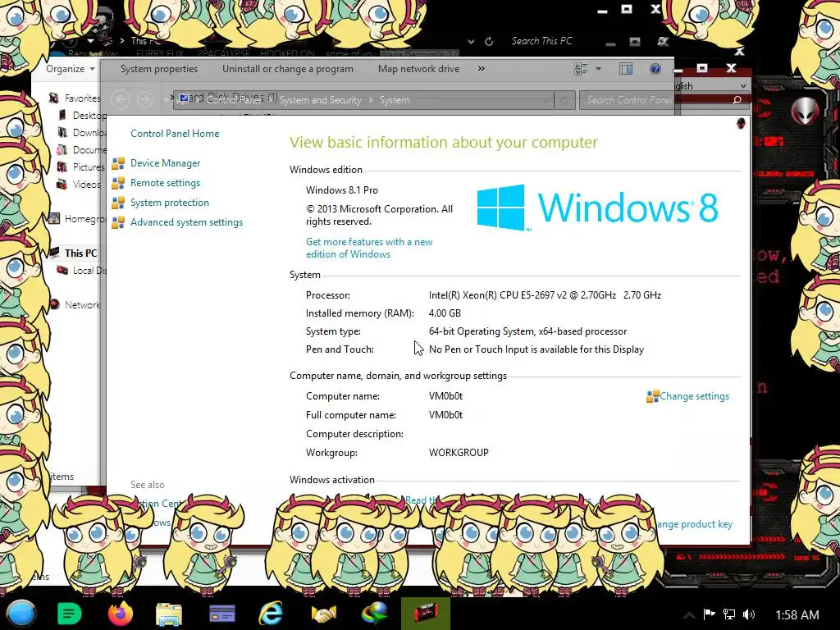Click the active red gadget taskbar app
Screen dimensions: 840x630
(426, 614)
